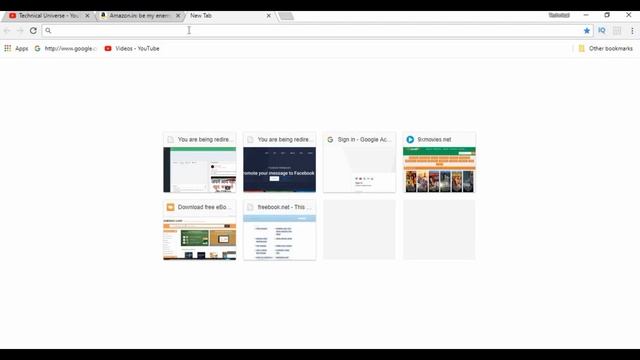The width and height of the screenshot is (640, 360).
Task: Click the profile name button in title bar
Action: 559,15
